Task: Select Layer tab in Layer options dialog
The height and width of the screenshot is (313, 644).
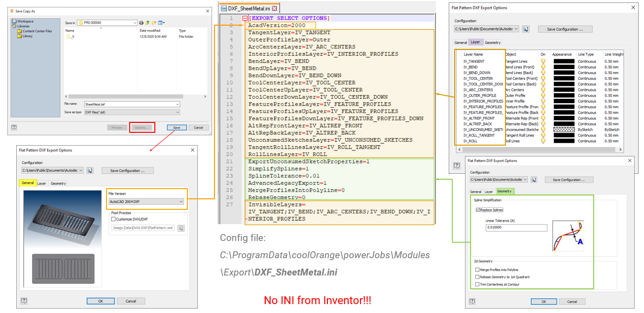Action: 475,42
